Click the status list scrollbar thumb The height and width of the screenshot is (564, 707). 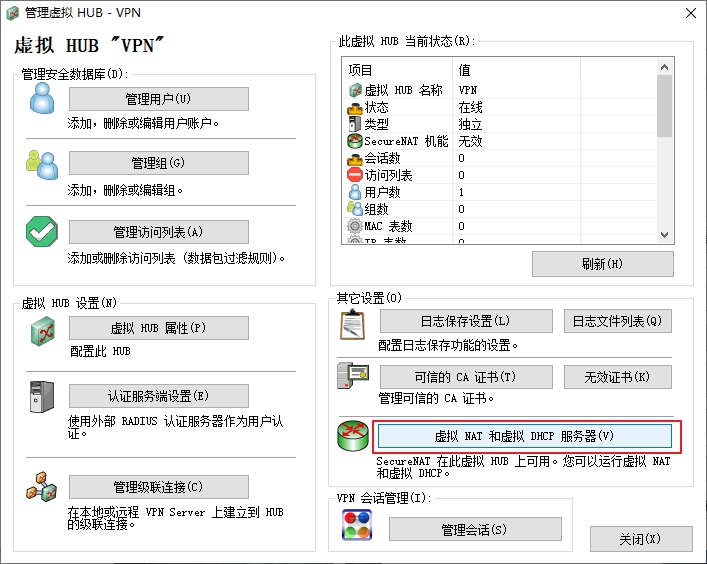coord(664,106)
